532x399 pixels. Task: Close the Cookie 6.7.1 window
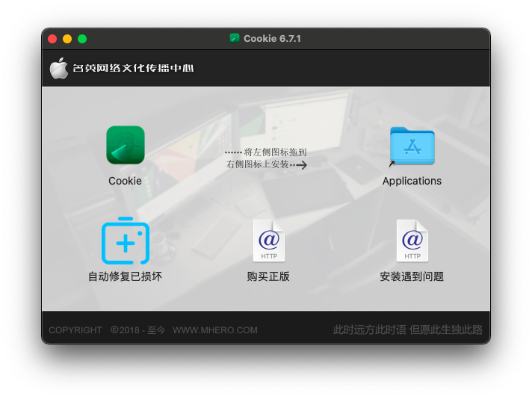pos(52,39)
